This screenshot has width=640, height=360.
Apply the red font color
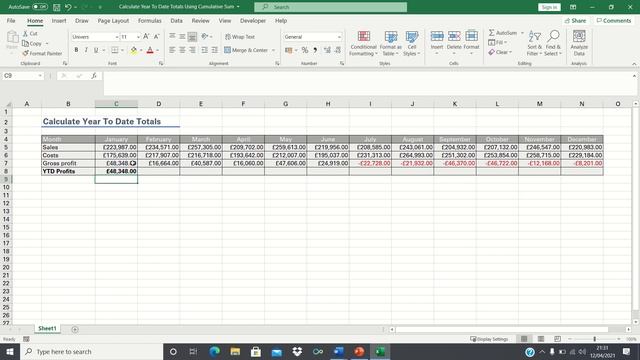tap(150, 50)
